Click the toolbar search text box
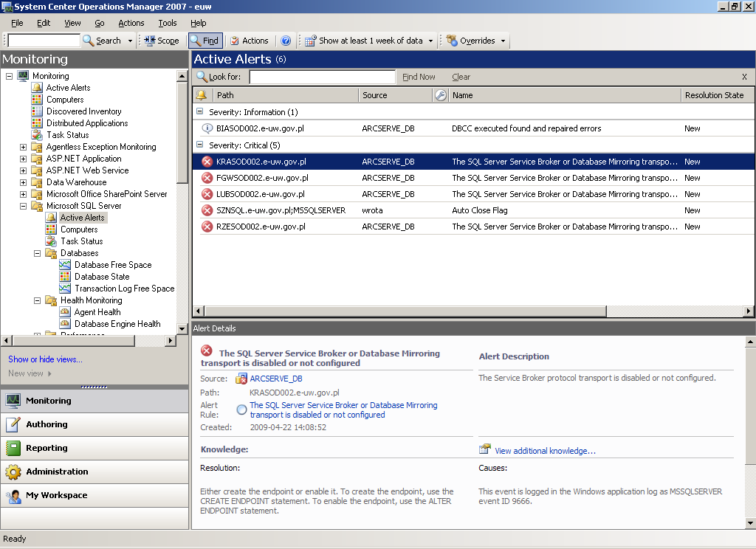This screenshot has height=549, width=756. point(44,41)
